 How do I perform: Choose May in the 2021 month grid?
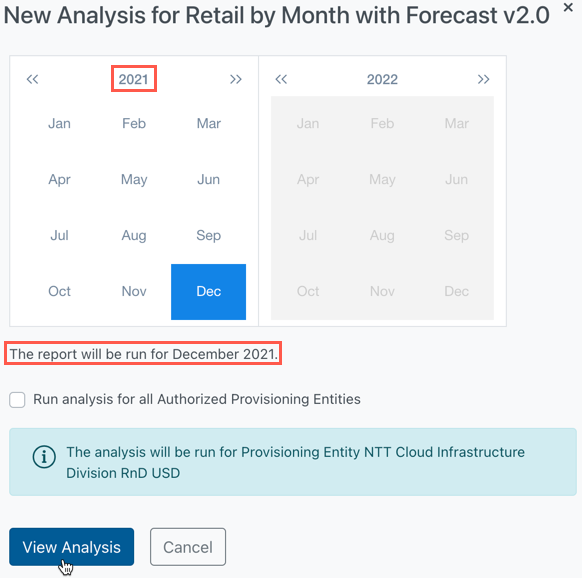134,180
